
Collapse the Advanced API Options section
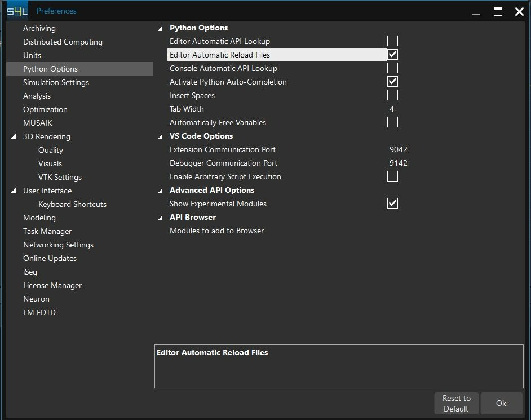pos(160,191)
